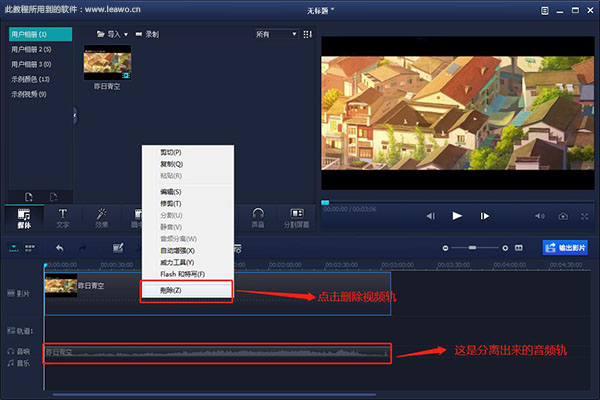The image size is (600, 400).
Task: Choose 删除(Z) to delete the video track
Action: point(187,291)
